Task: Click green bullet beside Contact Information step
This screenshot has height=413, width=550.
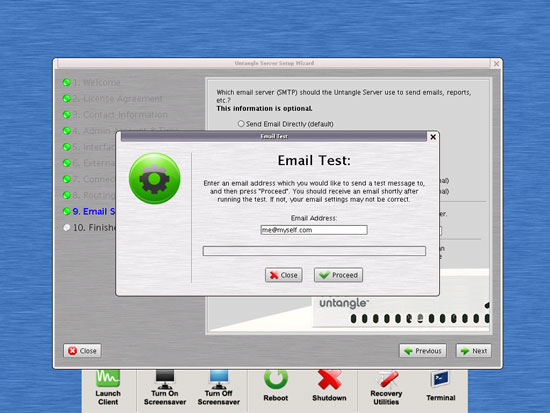Action: click(x=67, y=115)
